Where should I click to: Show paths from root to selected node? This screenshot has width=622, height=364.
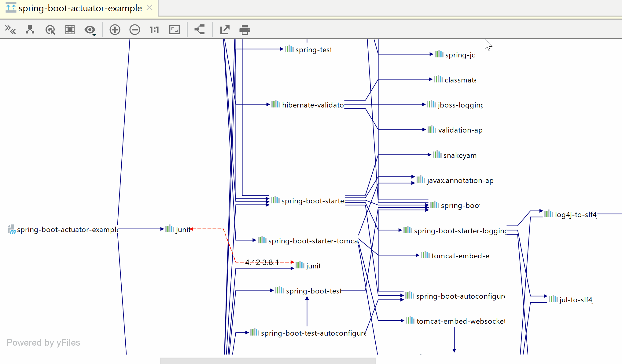click(x=199, y=30)
